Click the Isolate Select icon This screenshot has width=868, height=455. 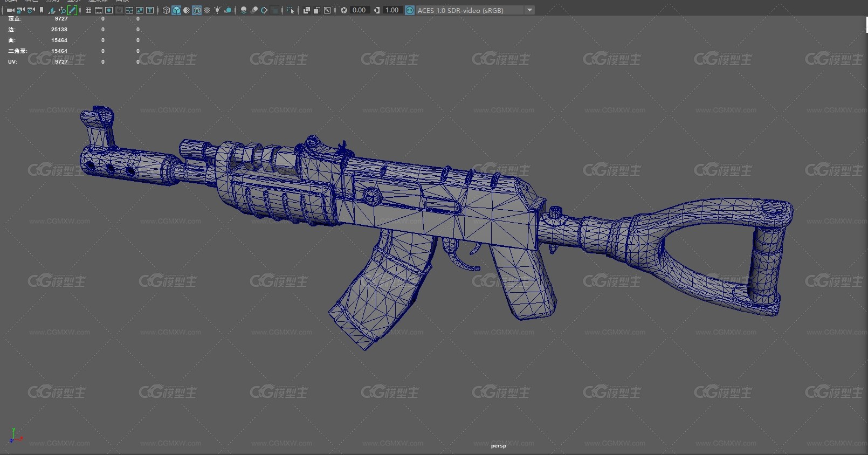pos(291,10)
